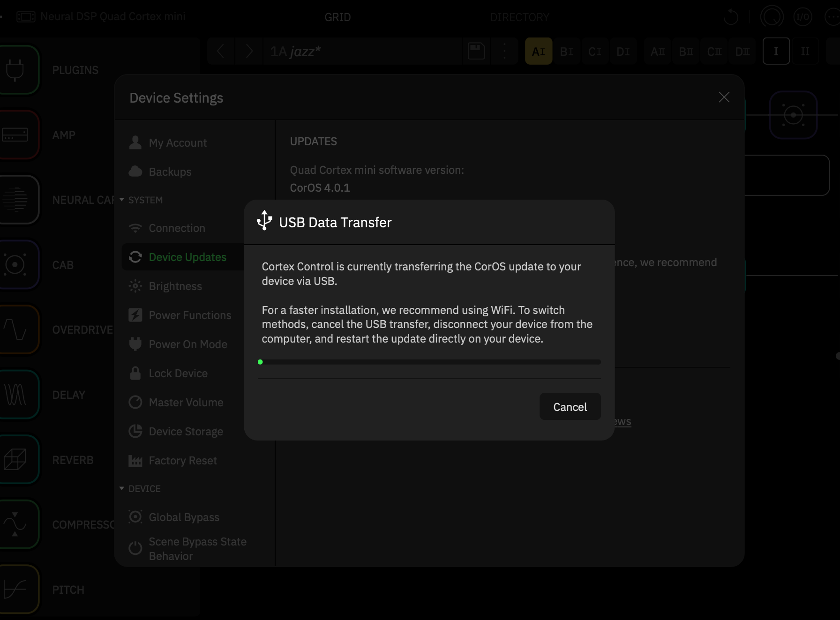Click the USB icon in the dialog title
The width and height of the screenshot is (840, 620).
pyautogui.click(x=264, y=221)
